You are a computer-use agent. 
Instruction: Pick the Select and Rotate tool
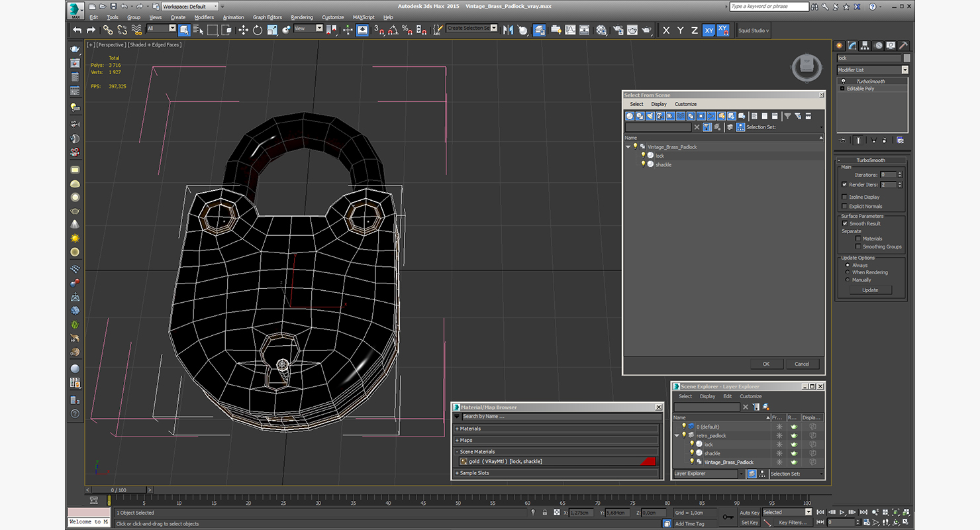[258, 30]
